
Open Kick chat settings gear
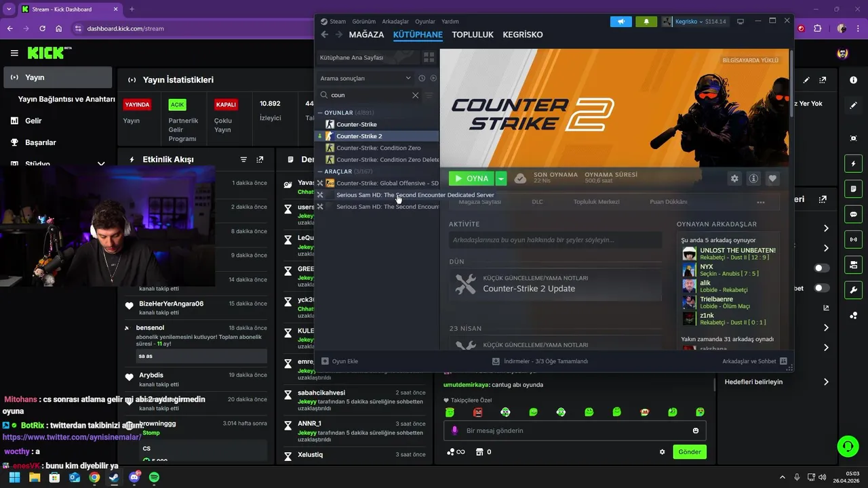tap(663, 452)
